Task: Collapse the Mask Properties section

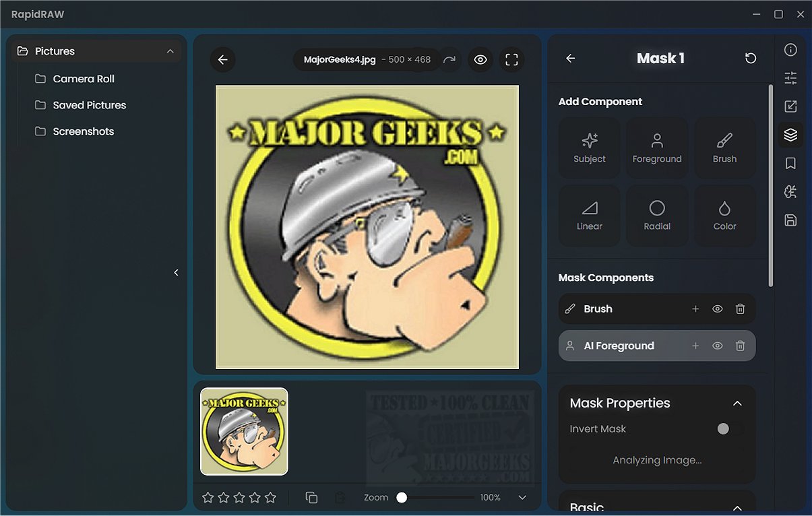Action: [737, 404]
